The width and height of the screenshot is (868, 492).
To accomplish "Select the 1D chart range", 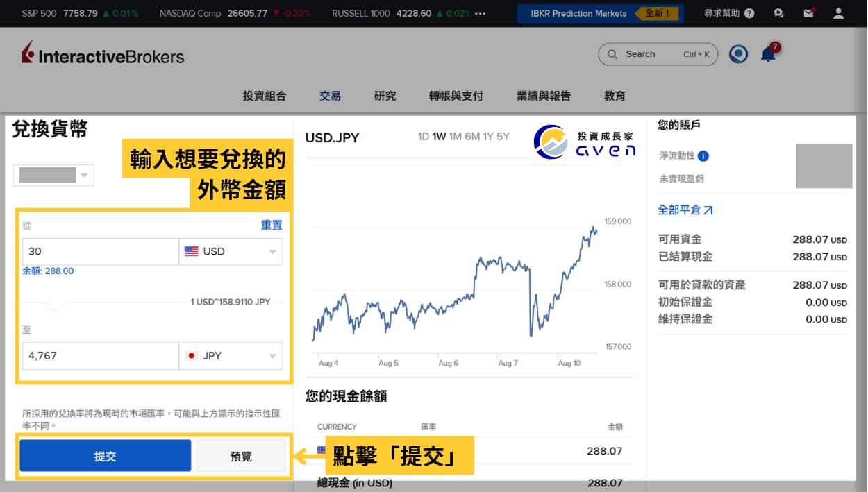I will (x=423, y=137).
